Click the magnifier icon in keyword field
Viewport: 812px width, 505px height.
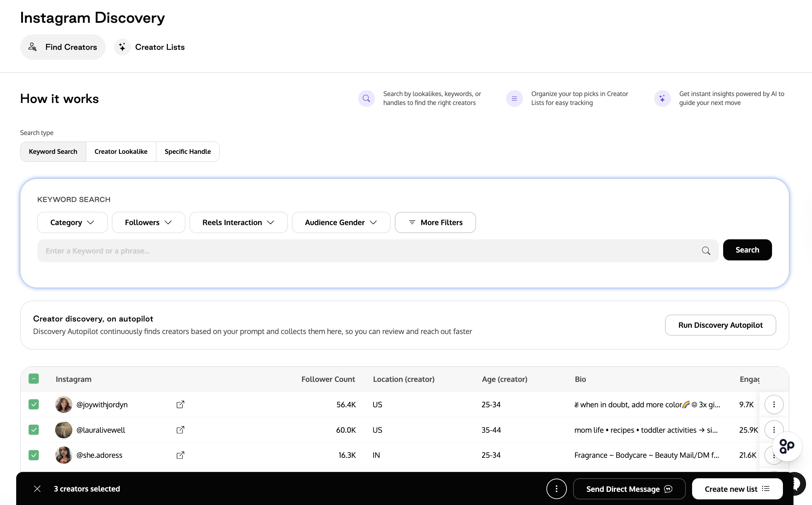pyautogui.click(x=706, y=251)
